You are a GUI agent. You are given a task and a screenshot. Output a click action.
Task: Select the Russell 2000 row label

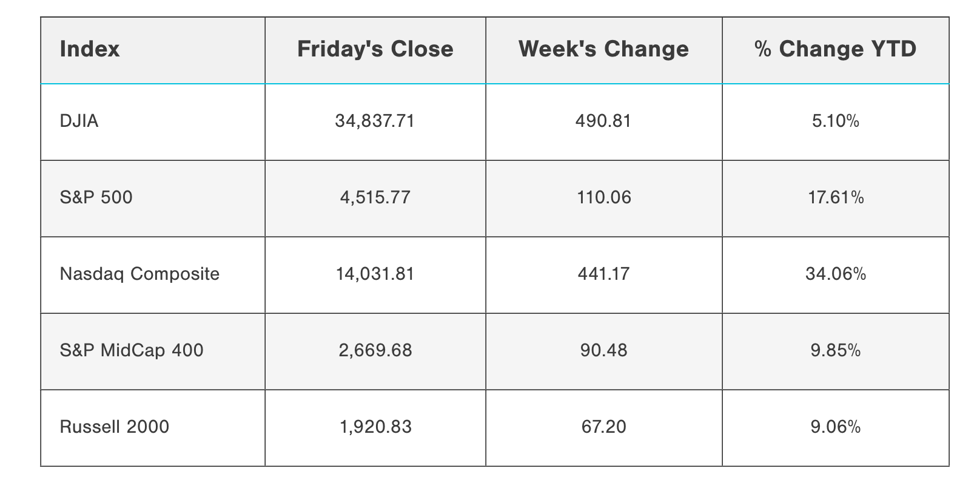click(x=115, y=427)
